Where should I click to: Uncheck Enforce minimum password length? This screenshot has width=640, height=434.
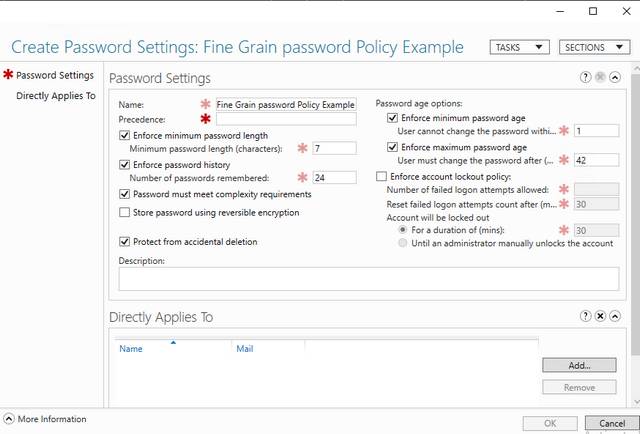pos(124,136)
